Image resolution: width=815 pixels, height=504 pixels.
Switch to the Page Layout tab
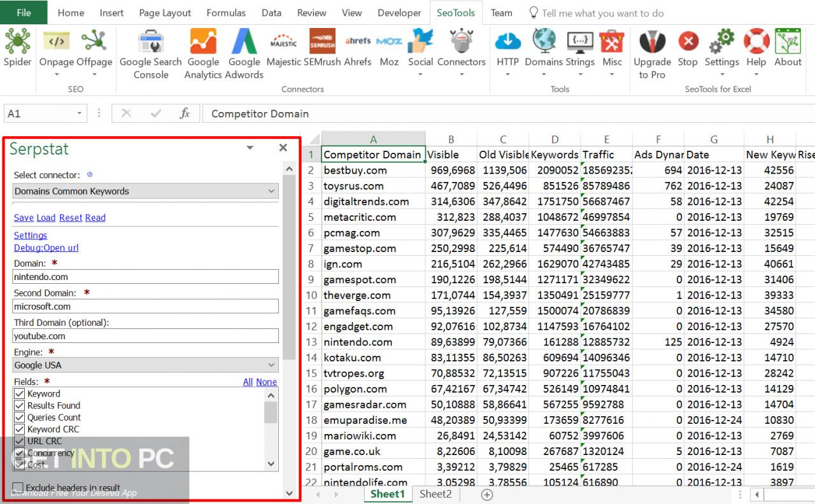[165, 13]
